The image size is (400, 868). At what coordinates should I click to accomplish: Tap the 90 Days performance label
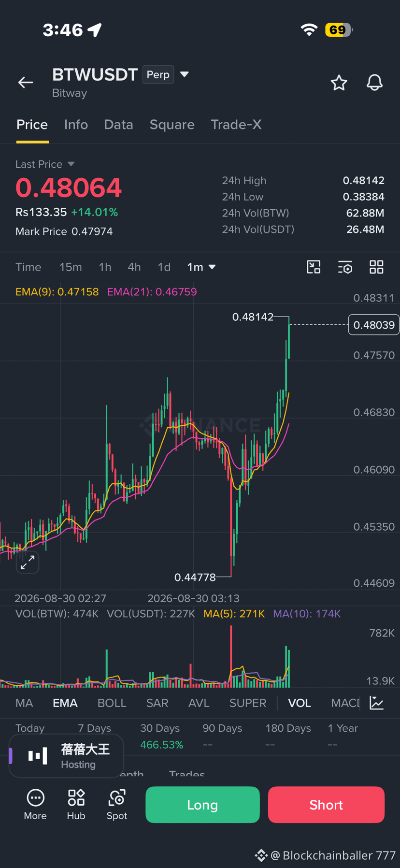(223, 728)
